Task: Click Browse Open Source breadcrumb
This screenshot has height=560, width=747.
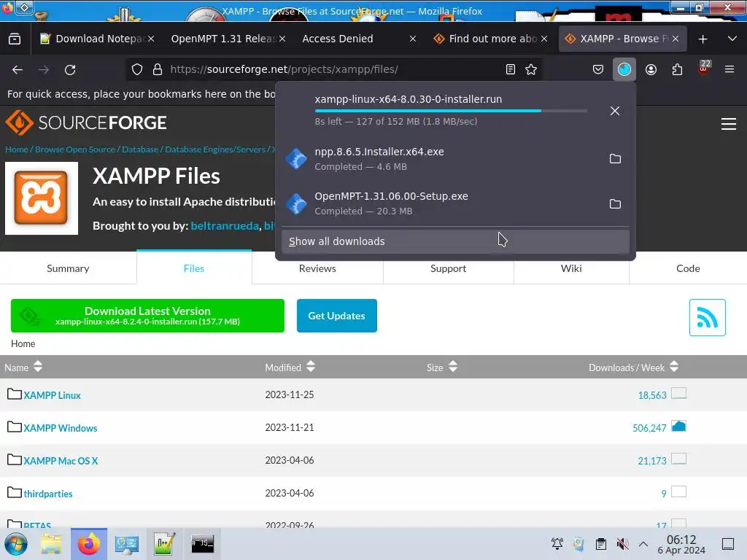Action: point(75,149)
